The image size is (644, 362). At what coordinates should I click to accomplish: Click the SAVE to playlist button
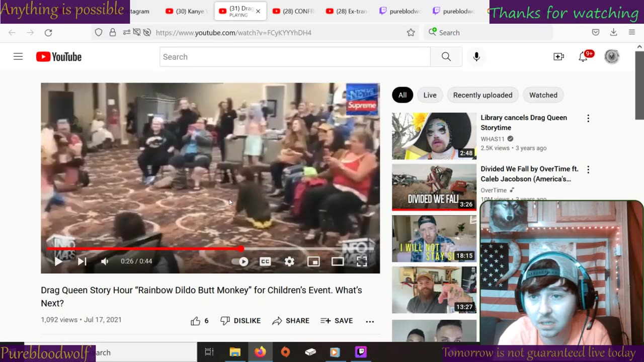click(337, 321)
